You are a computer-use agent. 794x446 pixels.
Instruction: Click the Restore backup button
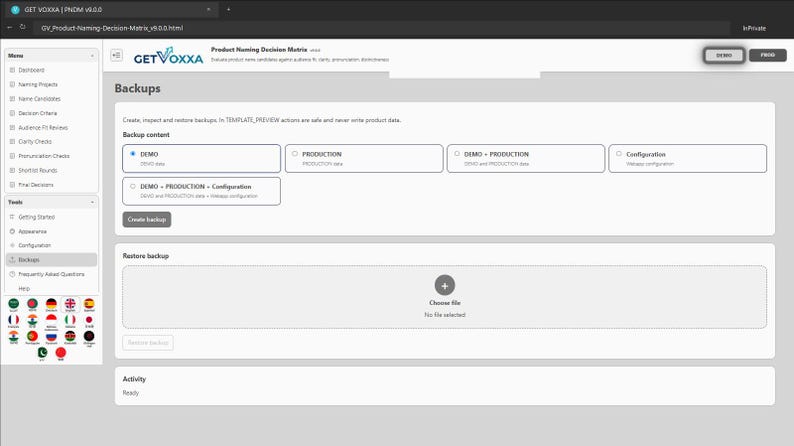pyautogui.click(x=148, y=343)
